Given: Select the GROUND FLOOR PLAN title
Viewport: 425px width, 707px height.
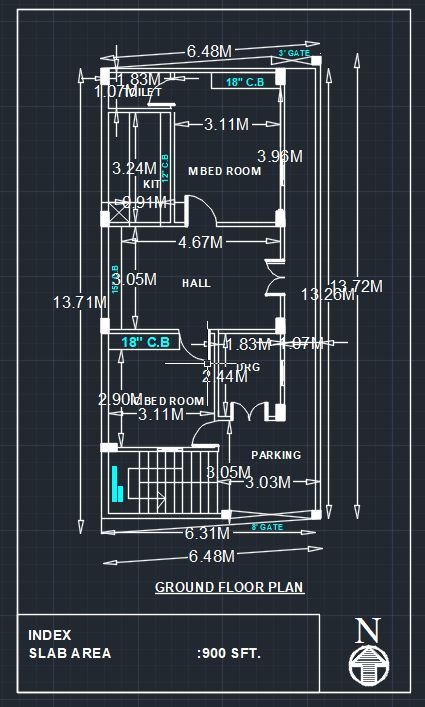Looking at the screenshot, I should click(230, 587).
